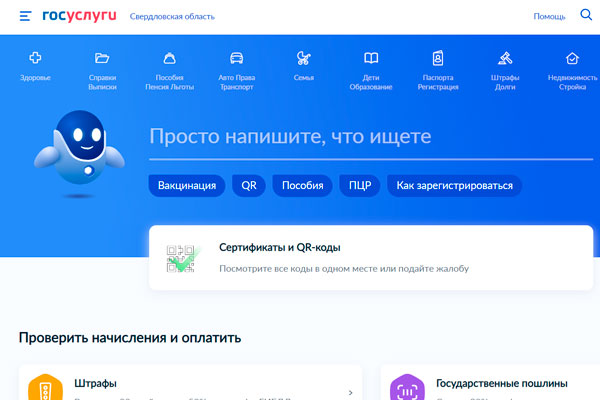The image size is (600, 400).
Task: Open the Недвижимость Стройка house icon
Action: tap(572, 58)
